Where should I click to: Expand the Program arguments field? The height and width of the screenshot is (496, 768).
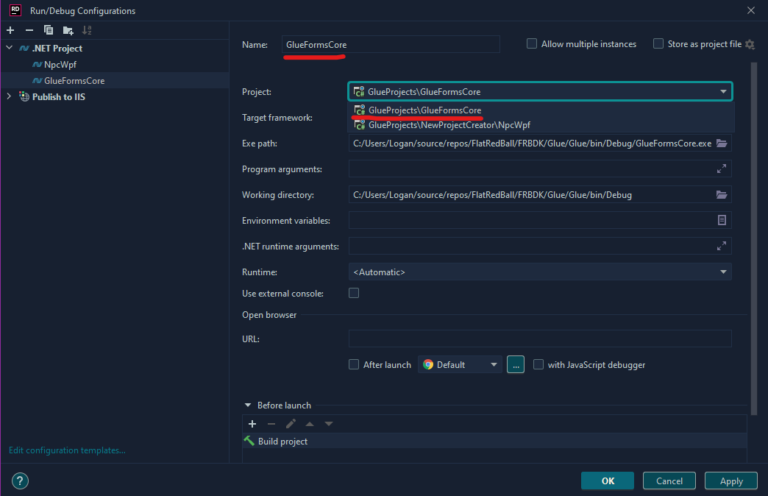tap(722, 169)
